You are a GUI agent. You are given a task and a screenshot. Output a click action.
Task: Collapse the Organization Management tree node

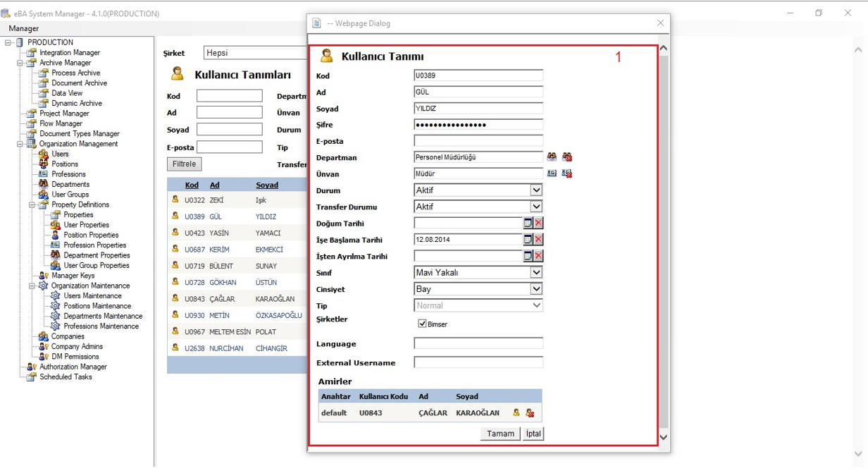coord(20,144)
